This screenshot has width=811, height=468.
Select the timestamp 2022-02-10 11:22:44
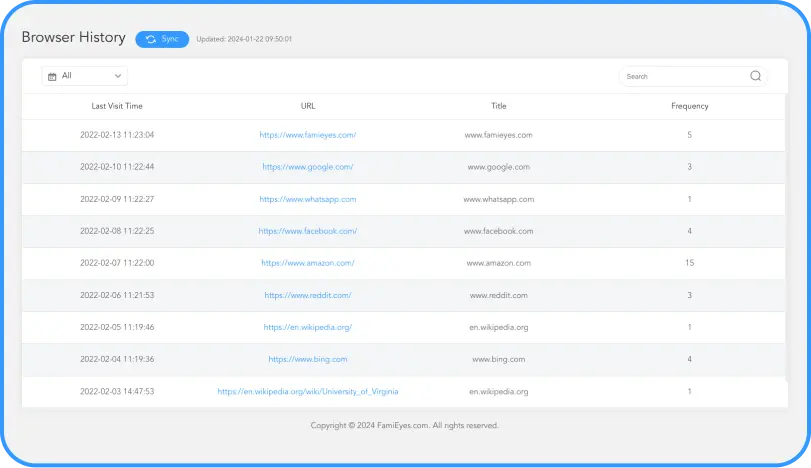(x=117, y=167)
